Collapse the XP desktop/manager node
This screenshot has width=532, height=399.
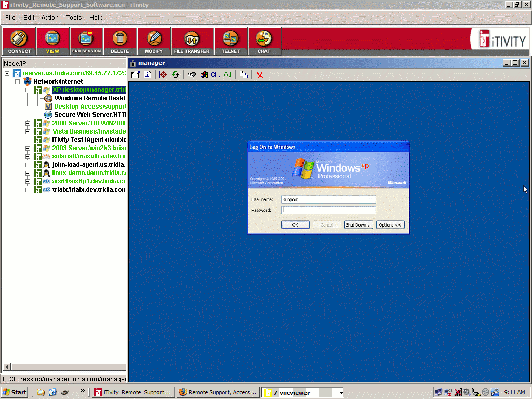pos(28,90)
